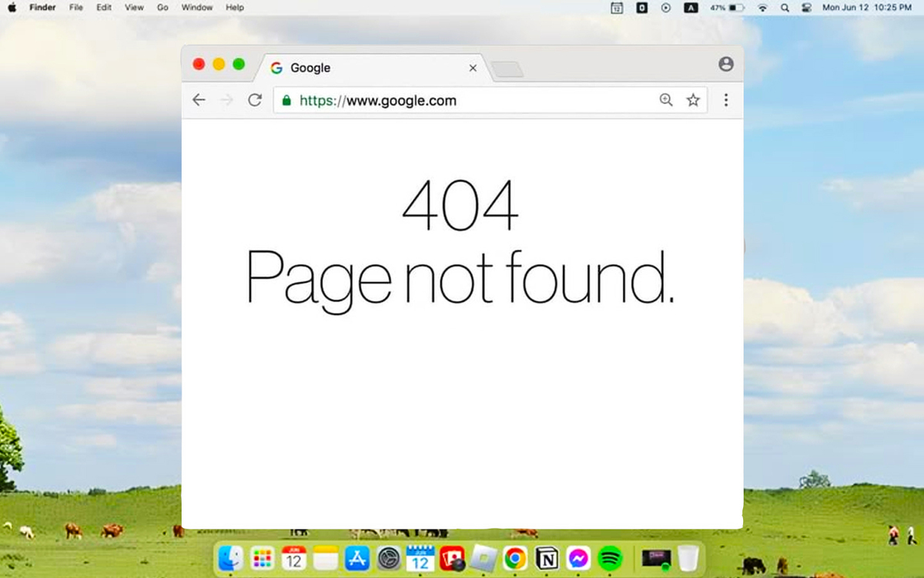Close the Google tab
Screen dimensions: 924x578
pyautogui.click(x=473, y=68)
